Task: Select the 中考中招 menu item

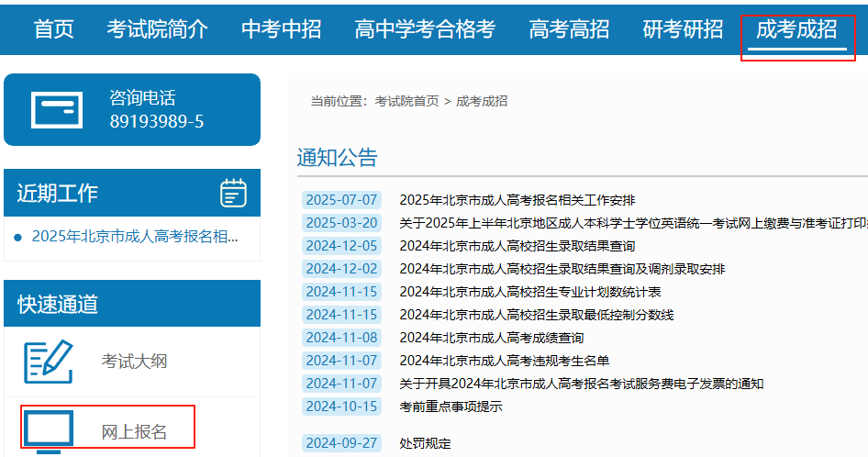Action: pyautogui.click(x=281, y=29)
